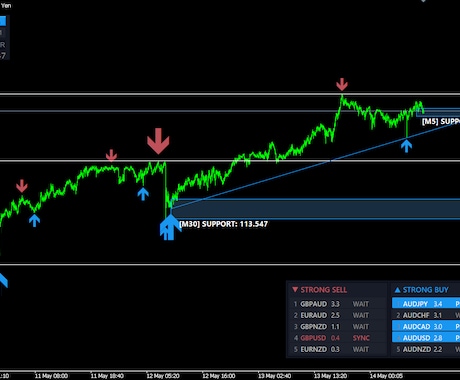Click the 2.5 strength value for EURAUD
The width and height of the screenshot is (460, 380).
click(x=335, y=315)
